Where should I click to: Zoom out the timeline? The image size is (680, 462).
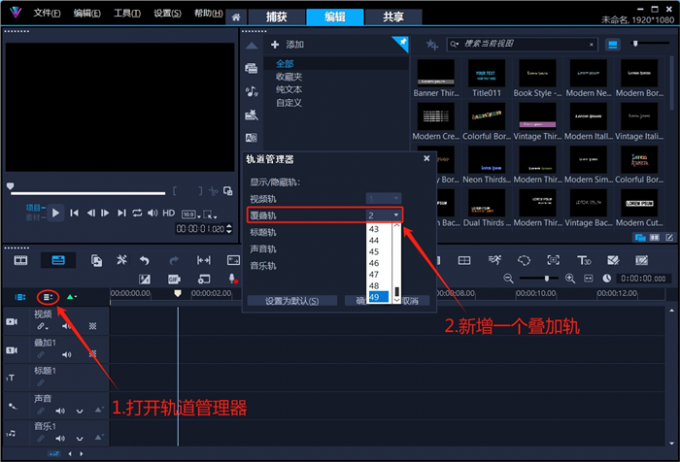click(x=508, y=279)
